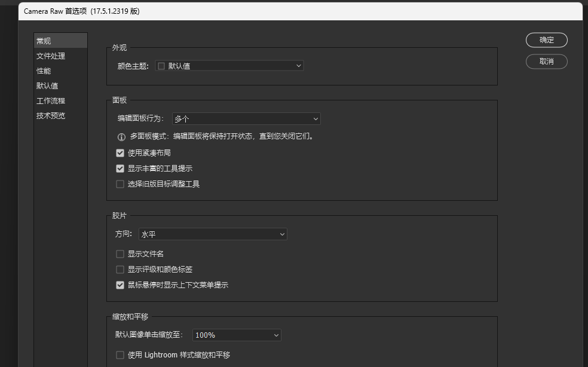Switch to the 性能 preferences section

click(x=44, y=71)
